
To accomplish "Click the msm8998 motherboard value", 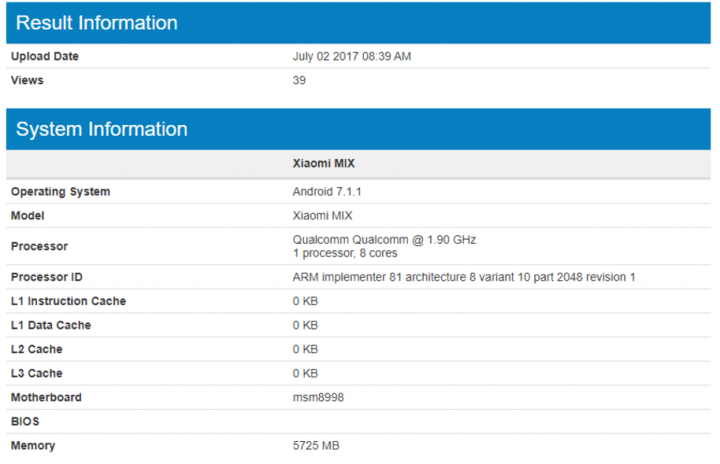I will [318, 397].
